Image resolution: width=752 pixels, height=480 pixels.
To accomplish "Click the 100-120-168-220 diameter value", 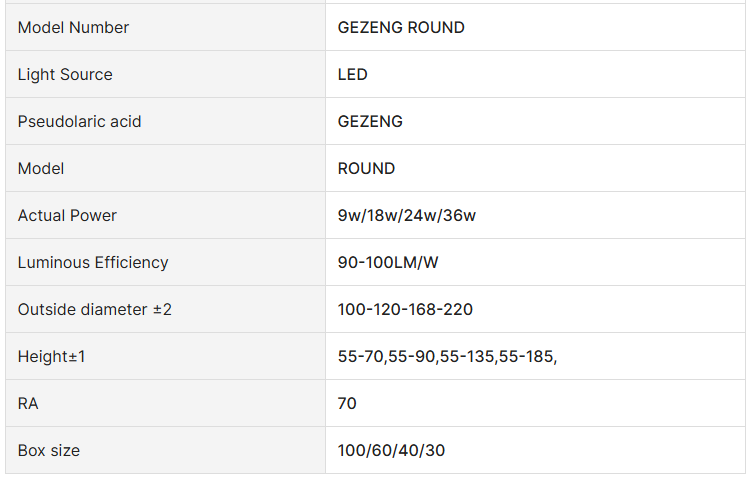I will point(405,310).
